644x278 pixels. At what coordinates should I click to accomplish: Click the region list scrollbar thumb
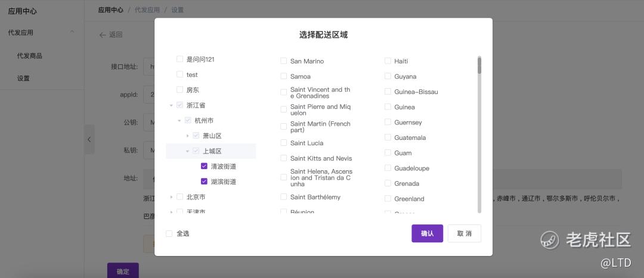pos(479,65)
